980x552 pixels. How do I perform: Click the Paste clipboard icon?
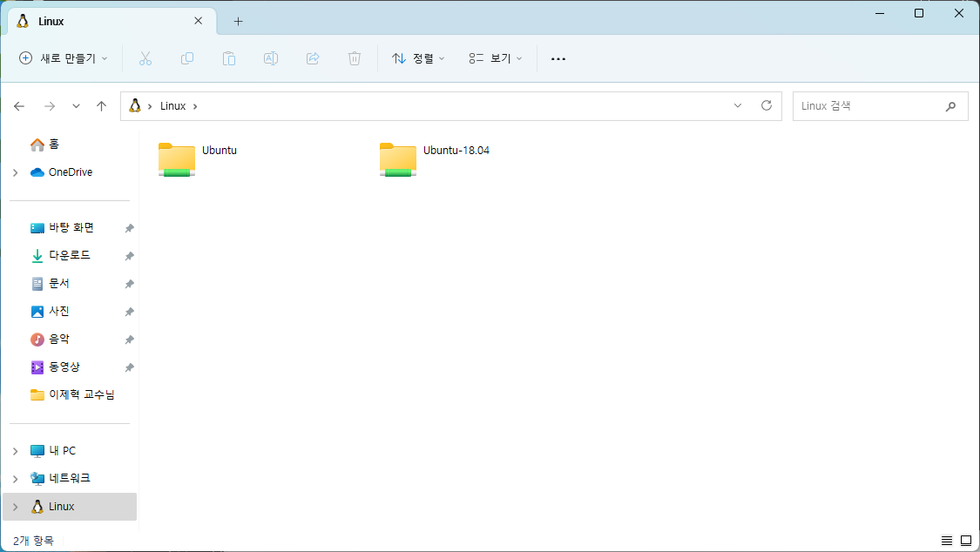[229, 58]
